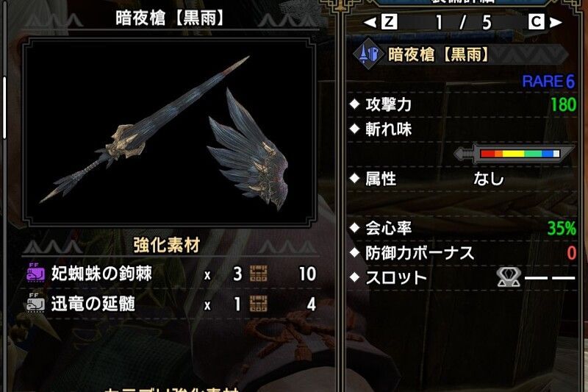
Task: Click the 属性 なし stat row
Action: pos(462,179)
